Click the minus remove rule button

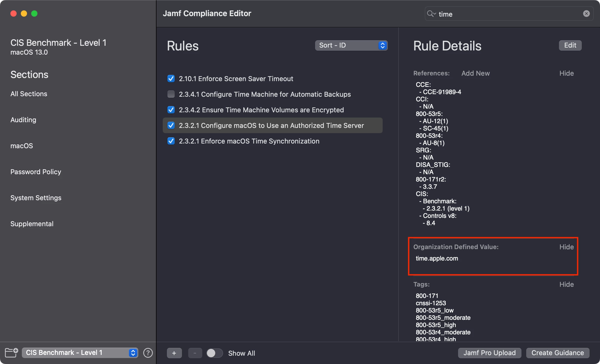(195, 353)
